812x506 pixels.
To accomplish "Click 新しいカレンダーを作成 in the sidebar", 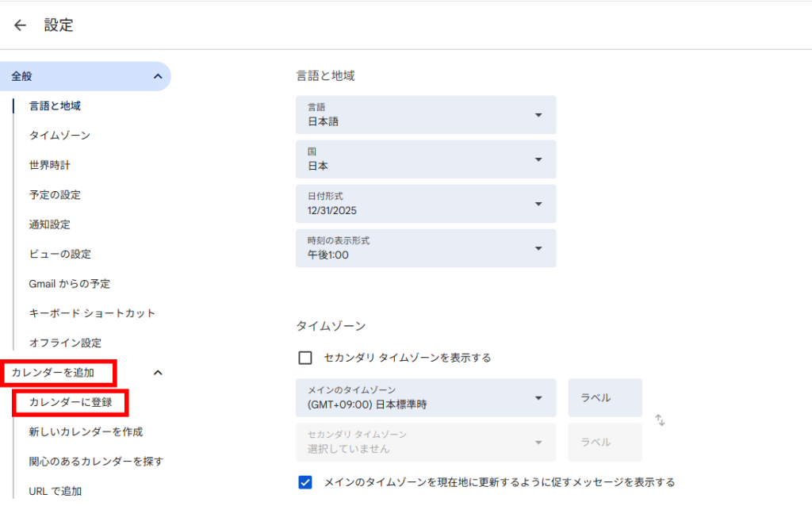I will coord(86,432).
